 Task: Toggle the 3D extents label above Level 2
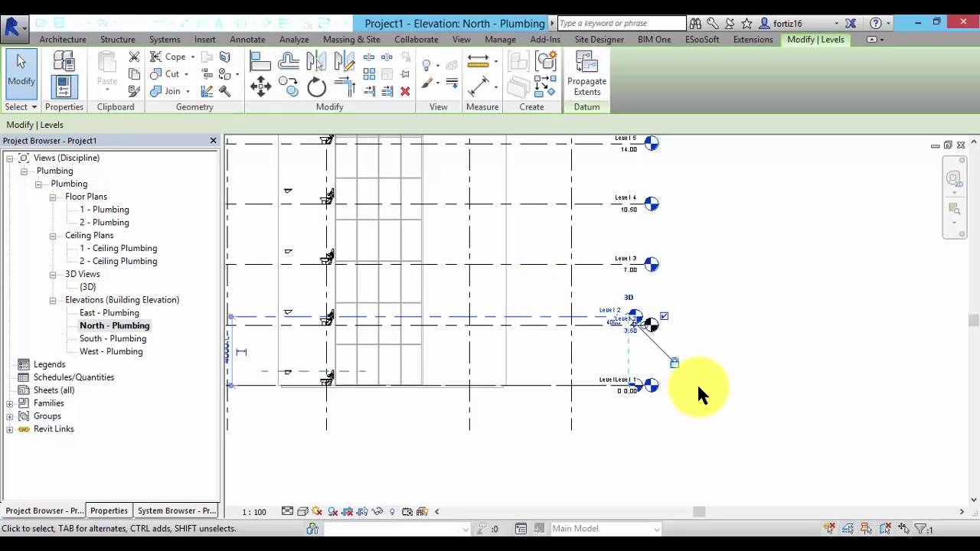629,298
